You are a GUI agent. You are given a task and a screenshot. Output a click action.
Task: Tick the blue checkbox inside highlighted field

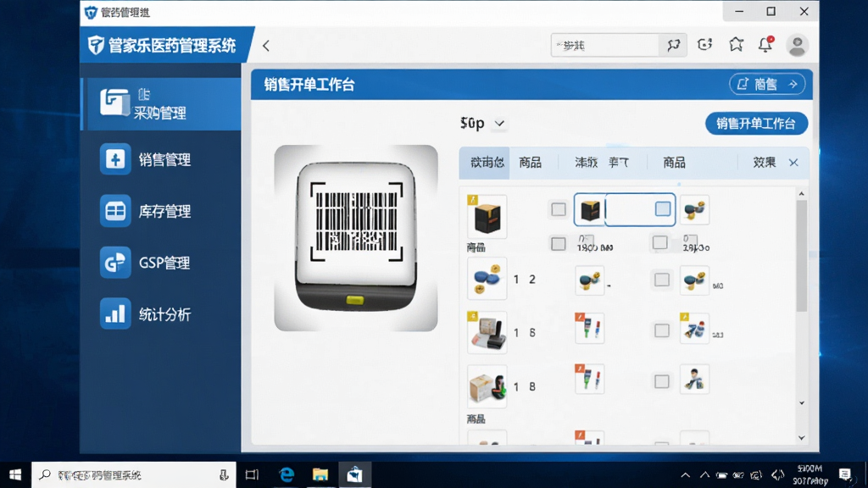(x=663, y=208)
